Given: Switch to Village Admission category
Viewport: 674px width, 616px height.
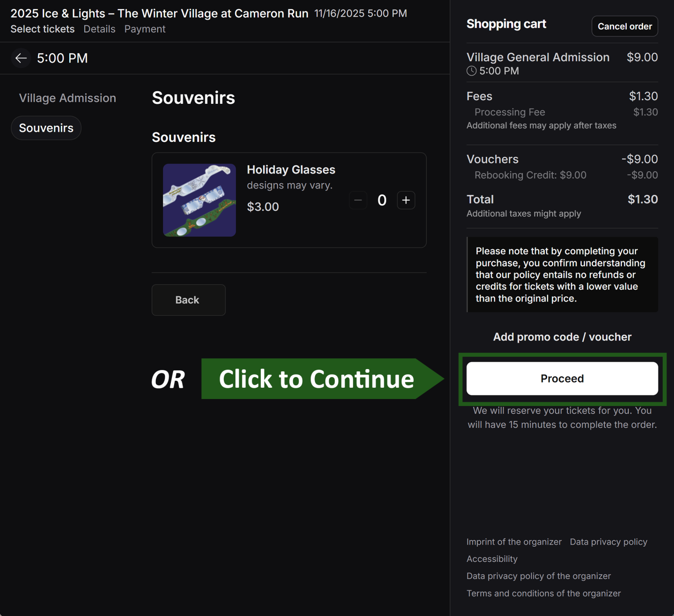Looking at the screenshot, I should (x=67, y=98).
